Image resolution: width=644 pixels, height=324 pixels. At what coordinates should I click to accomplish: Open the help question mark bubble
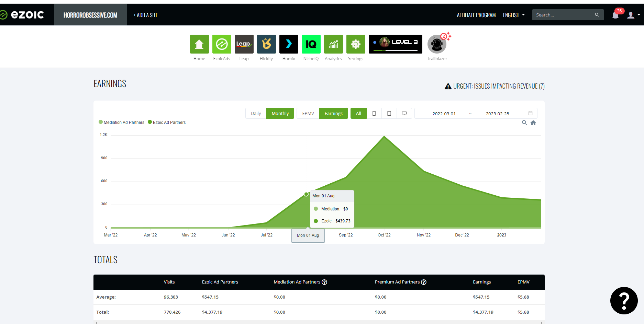click(x=624, y=301)
